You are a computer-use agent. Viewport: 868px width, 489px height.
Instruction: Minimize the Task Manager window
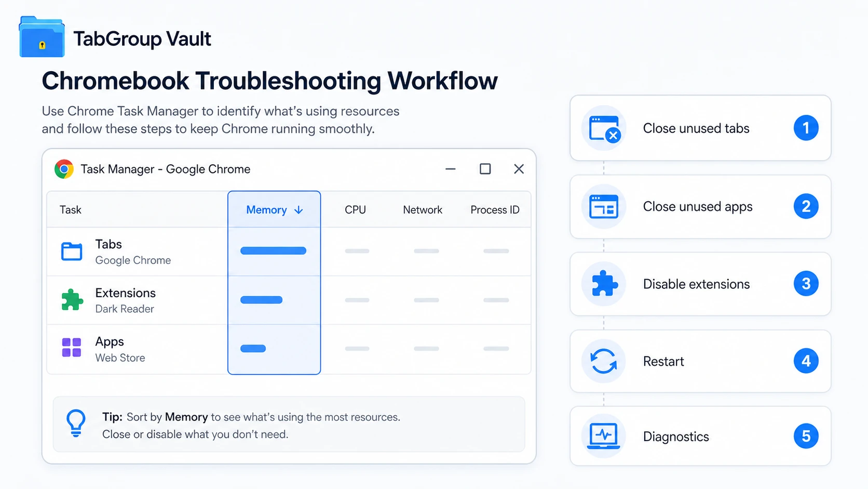tap(451, 169)
